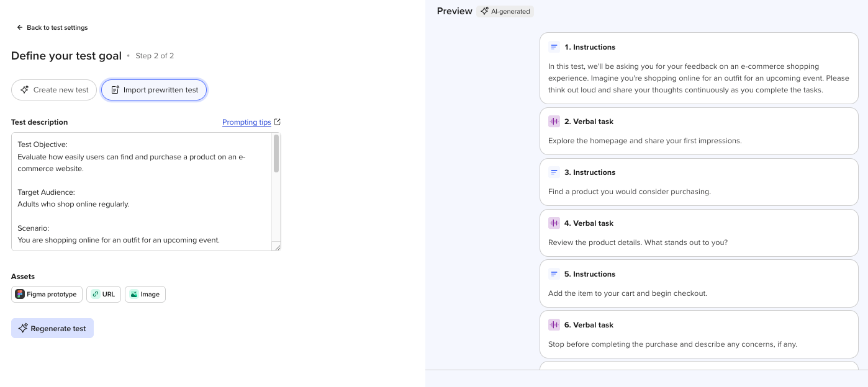868x387 pixels.
Task: Open the external link icon beside Prompting tips
Action: [x=278, y=121]
